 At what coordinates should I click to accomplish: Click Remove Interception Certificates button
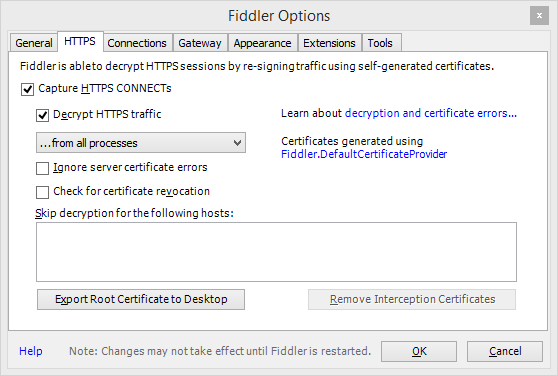click(x=412, y=299)
